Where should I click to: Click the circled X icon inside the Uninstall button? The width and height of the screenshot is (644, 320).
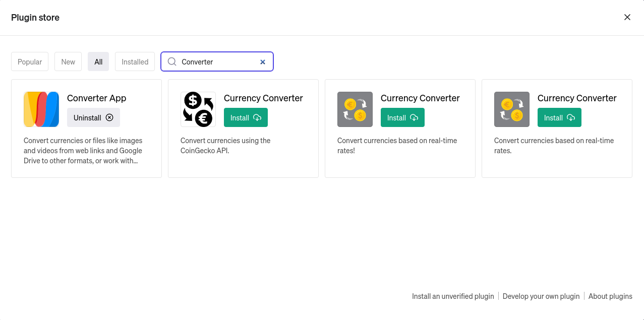109,117
